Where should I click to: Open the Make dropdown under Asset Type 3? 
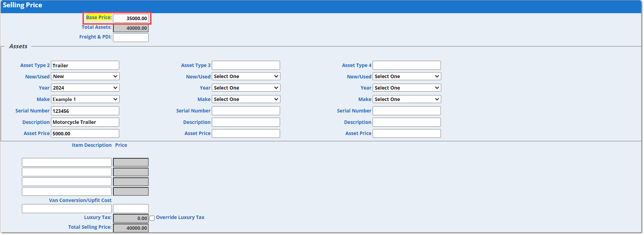pyautogui.click(x=246, y=99)
